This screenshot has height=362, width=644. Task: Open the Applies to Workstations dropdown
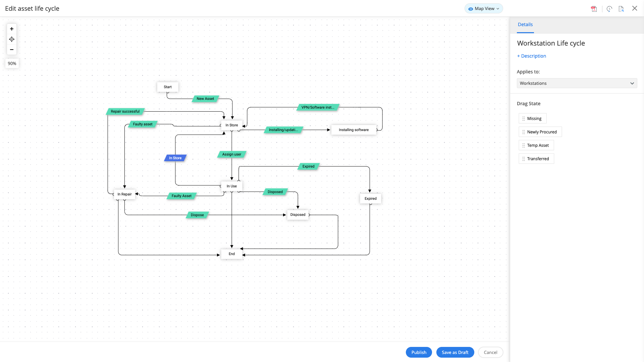pos(577,83)
